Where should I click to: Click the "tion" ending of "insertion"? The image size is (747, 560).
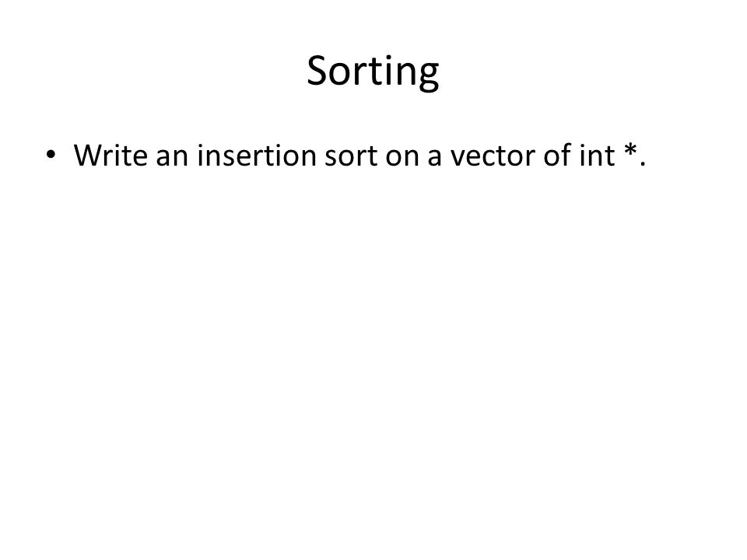point(293,156)
